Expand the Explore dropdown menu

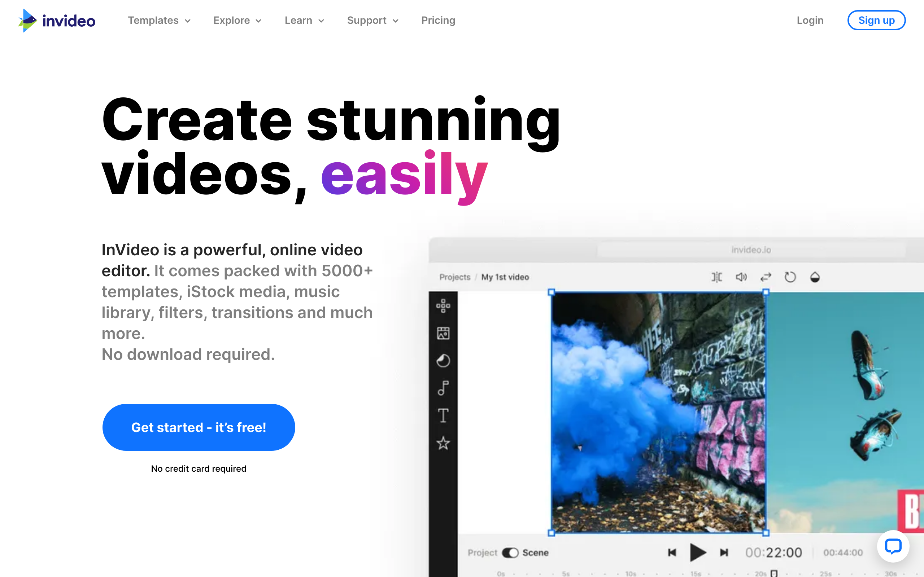click(237, 20)
